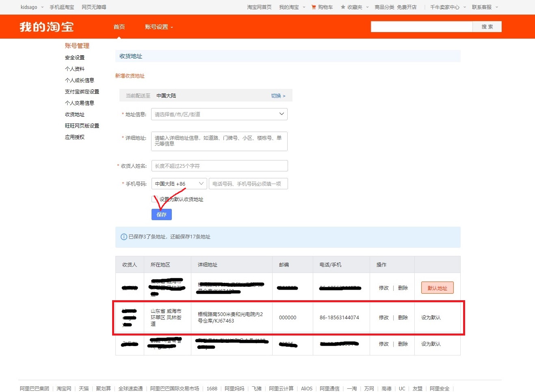Click 切换 to change delivery region

click(278, 96)
